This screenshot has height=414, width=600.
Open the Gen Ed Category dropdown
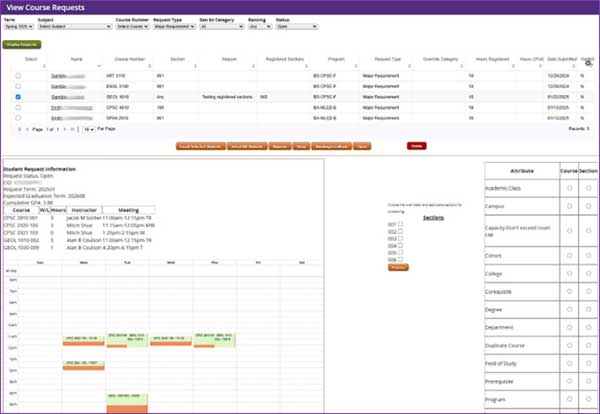click(x=222, y=26)
